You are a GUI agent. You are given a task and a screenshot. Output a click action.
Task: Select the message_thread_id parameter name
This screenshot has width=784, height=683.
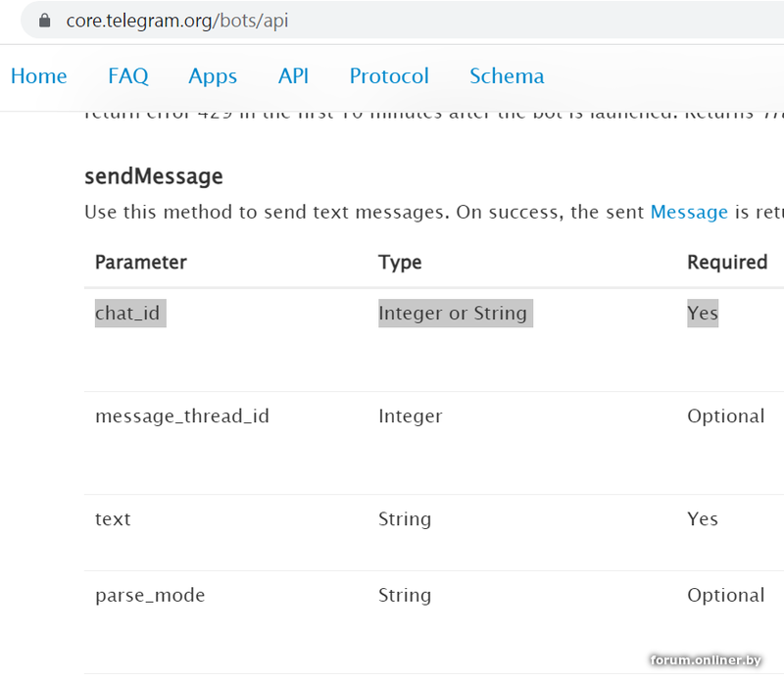point(182,416)
